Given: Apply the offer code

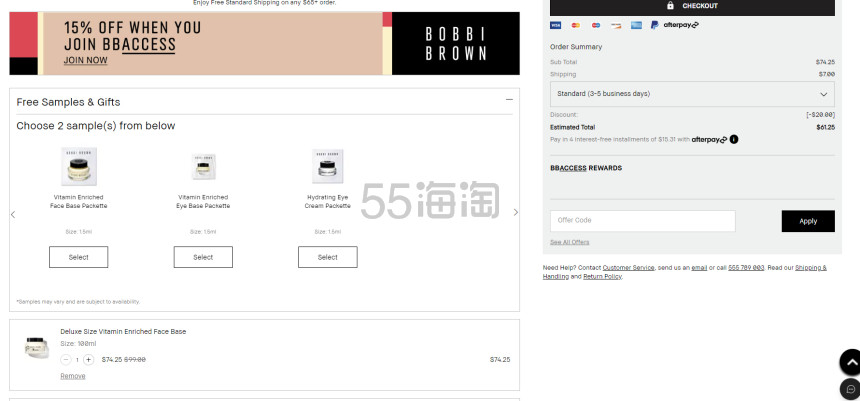Looking at the screenshot, I should 808,221.
